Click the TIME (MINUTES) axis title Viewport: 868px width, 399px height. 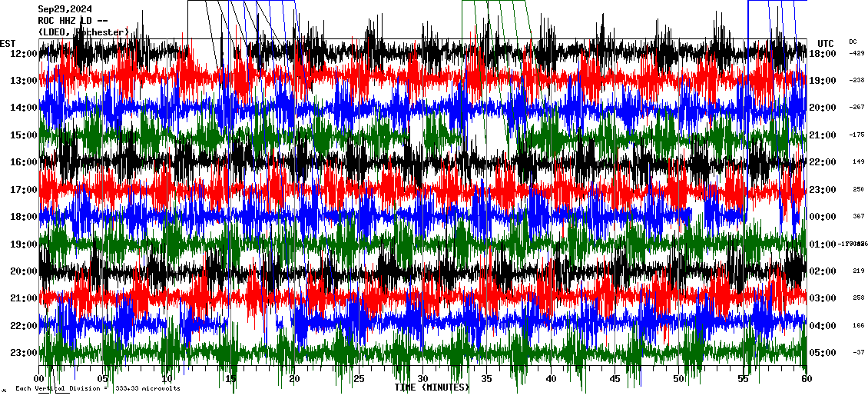432,387
